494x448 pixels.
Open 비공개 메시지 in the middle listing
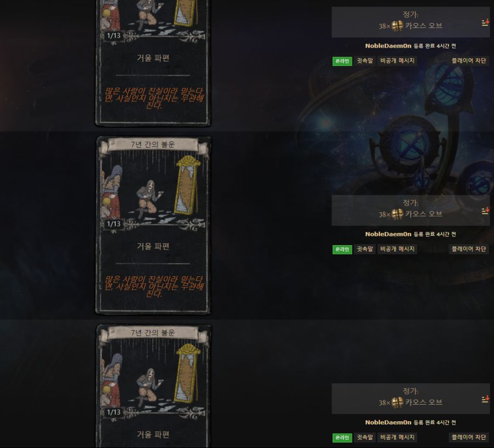click(397, 249)
